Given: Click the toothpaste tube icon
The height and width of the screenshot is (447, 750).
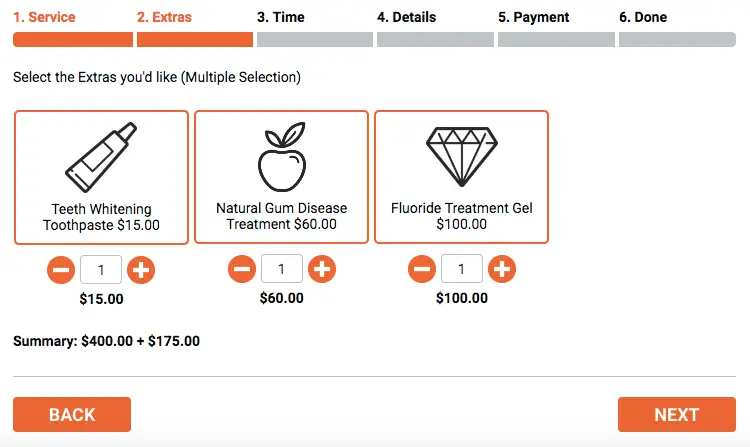Looking at the screenshot, I should pyautogui.click(x=101, y=157).
